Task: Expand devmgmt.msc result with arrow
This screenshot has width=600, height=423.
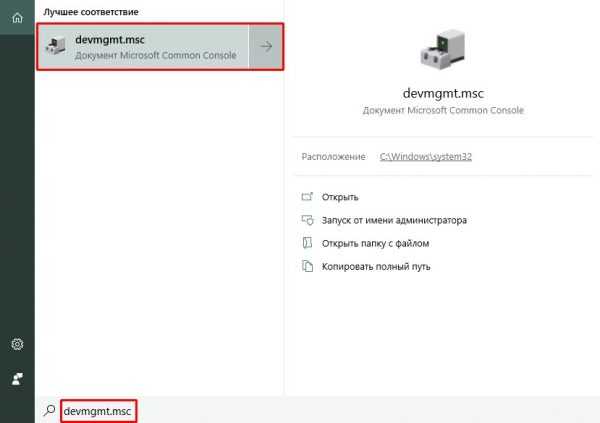Action: click(266, 46)
